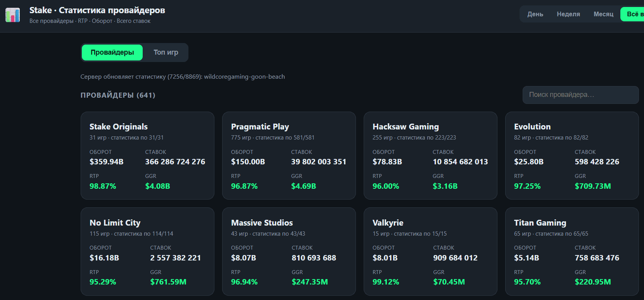Viewport: 644px width, 300px height.
Task: Open the No Limit City provider card
Action: point(147,252)
